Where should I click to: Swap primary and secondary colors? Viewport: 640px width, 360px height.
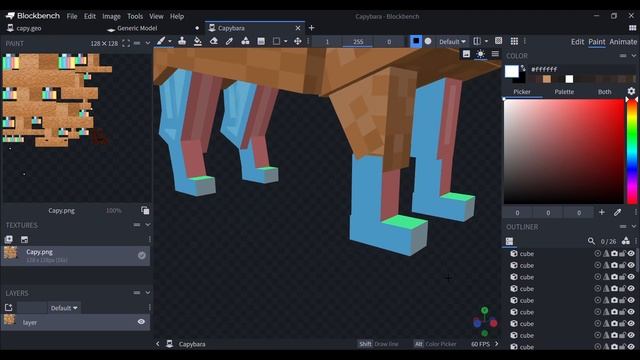pyautogui.click(x=523, y=69)
